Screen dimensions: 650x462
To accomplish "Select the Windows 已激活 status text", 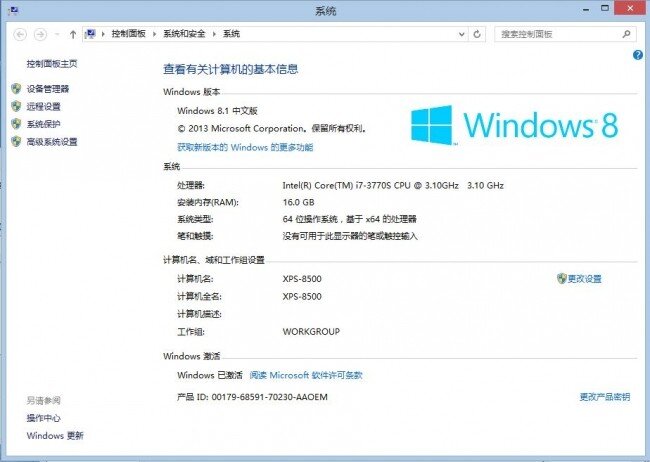I will (x=210, y=375).
